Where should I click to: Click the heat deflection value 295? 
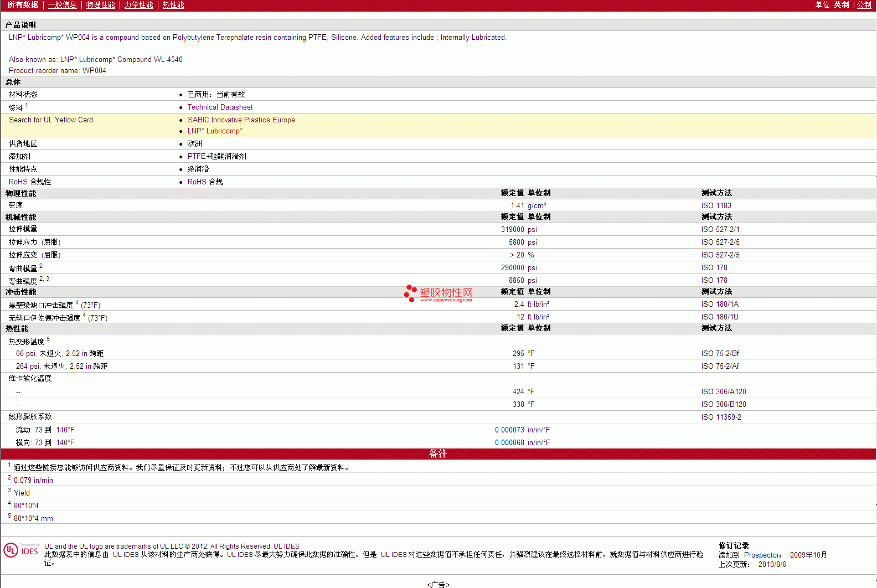coord(518,354)
